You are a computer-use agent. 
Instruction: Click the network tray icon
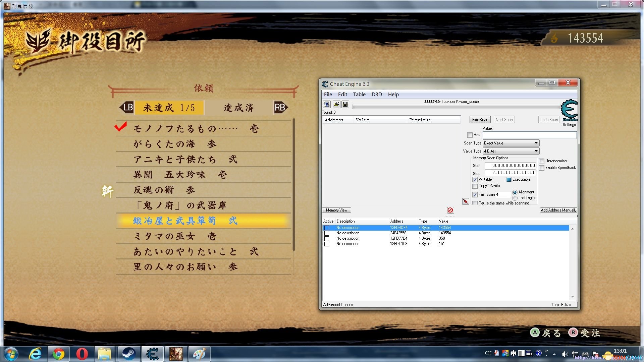tap(575, 354)
